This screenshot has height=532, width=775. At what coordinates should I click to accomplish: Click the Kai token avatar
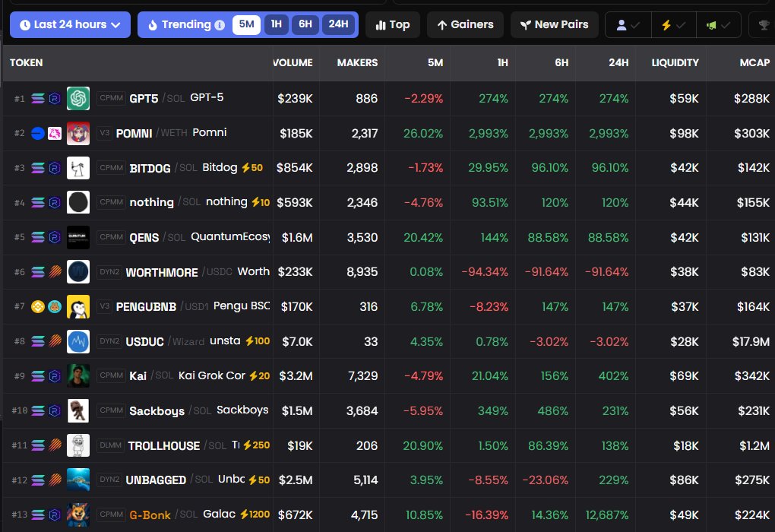[x=78, y=375]
